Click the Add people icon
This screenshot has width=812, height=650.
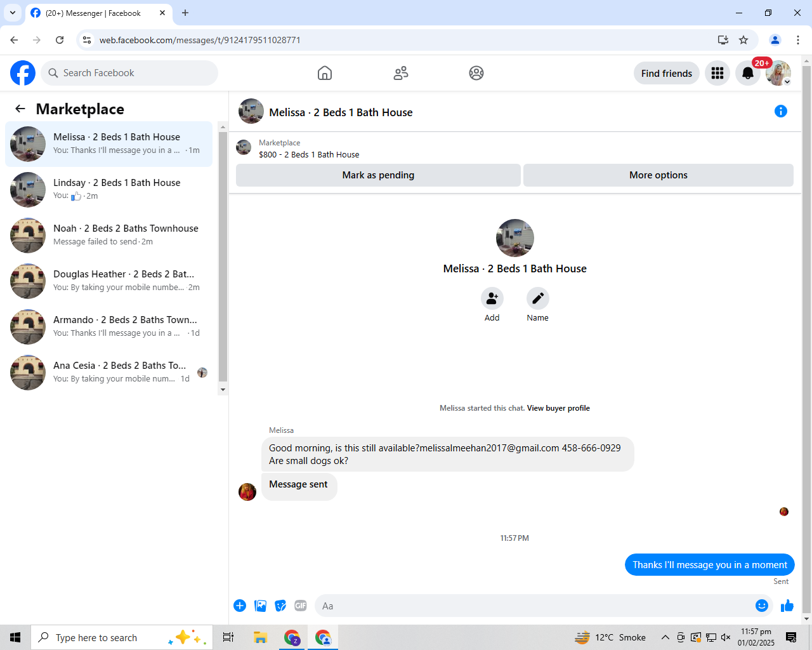point(492,298)
